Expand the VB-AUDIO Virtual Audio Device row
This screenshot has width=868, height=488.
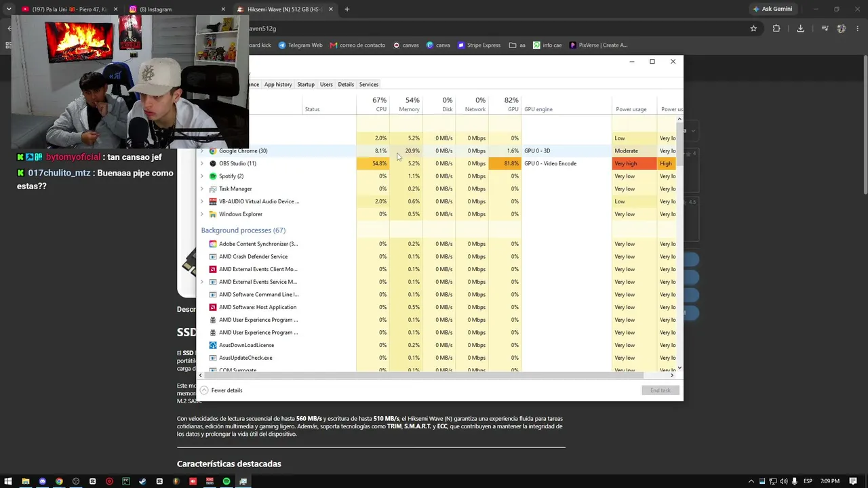(x=202, y=201)
